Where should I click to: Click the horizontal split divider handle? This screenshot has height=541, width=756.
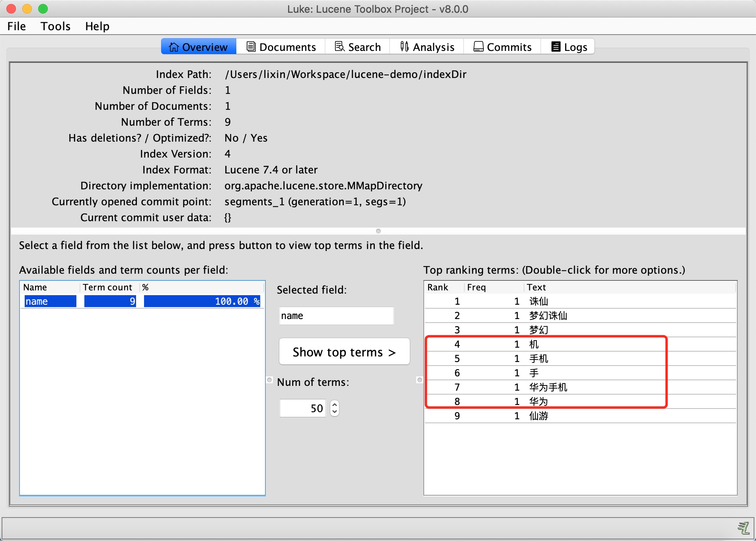[378, 231]
